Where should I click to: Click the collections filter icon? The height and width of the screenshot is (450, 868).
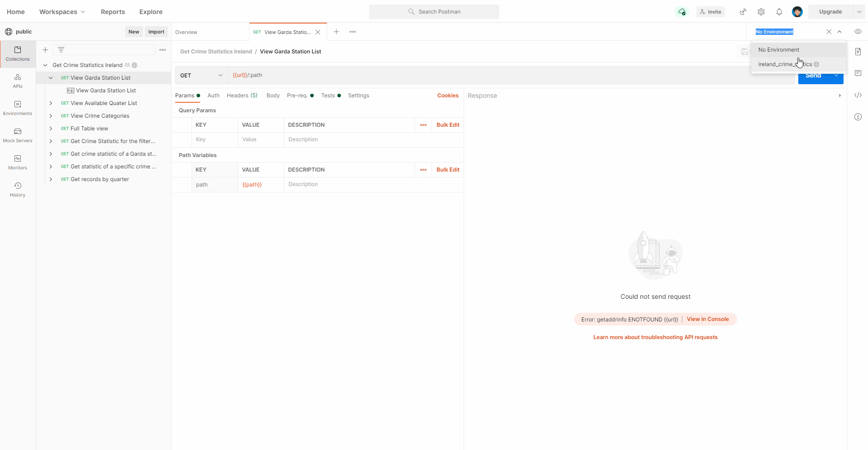61,50
